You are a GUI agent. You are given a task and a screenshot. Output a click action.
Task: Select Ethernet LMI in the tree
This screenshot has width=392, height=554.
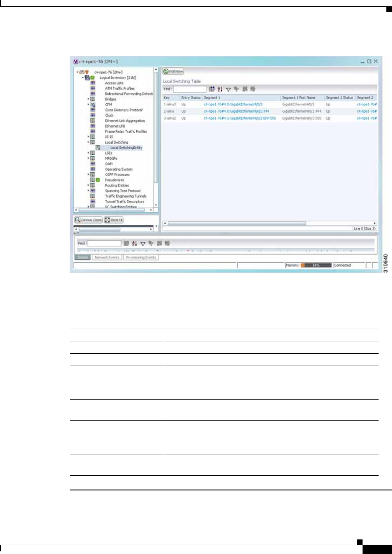(115, 126)
